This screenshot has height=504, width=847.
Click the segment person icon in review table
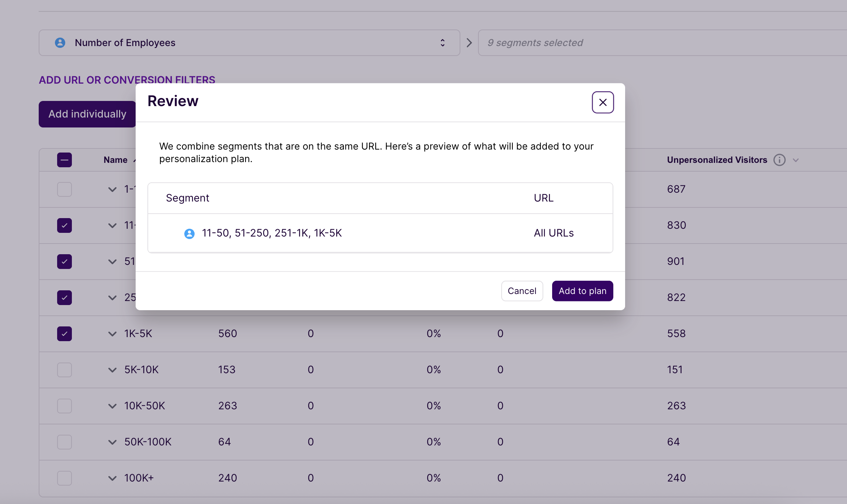(x=189, y=234)
